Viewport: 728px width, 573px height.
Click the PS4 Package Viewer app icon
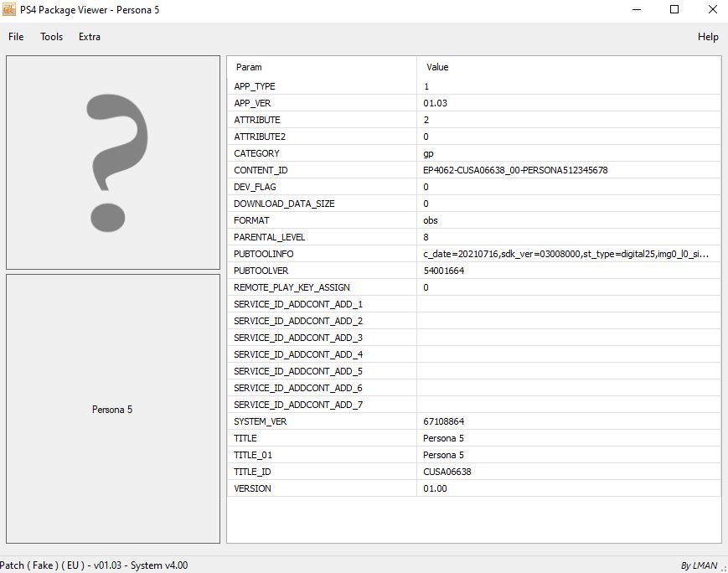coord(8,10)
